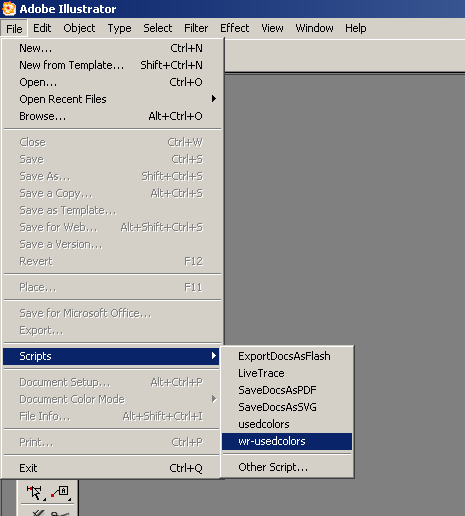The width and height of the screenshot is (465, 516).
Task: Click the greyed-out Save for Microsoft Office... item
Action: coord(112,313)
